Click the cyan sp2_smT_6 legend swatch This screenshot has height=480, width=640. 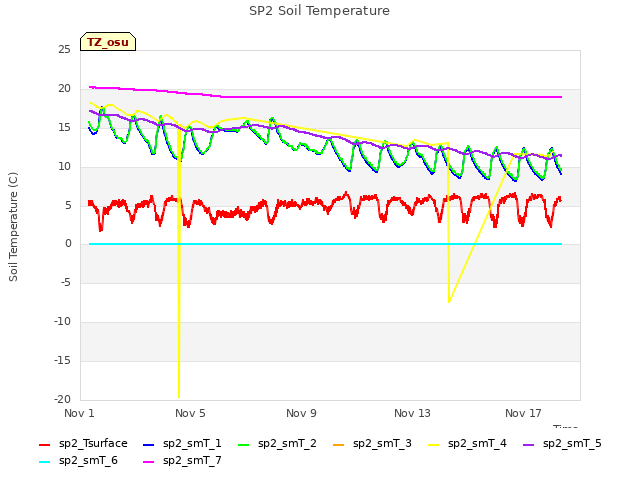click(x=44, y=462)
